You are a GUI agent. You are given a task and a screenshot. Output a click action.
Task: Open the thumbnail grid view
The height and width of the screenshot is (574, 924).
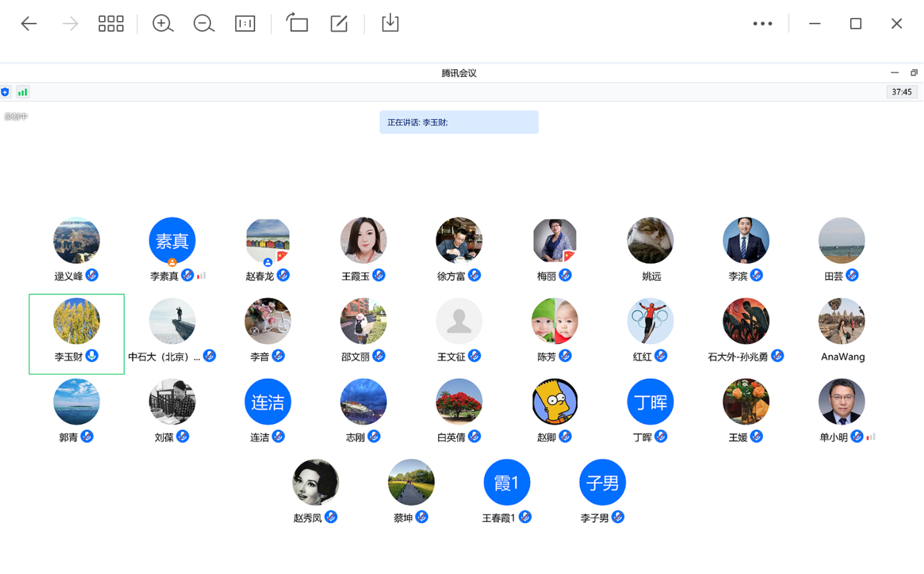point(111,24)
